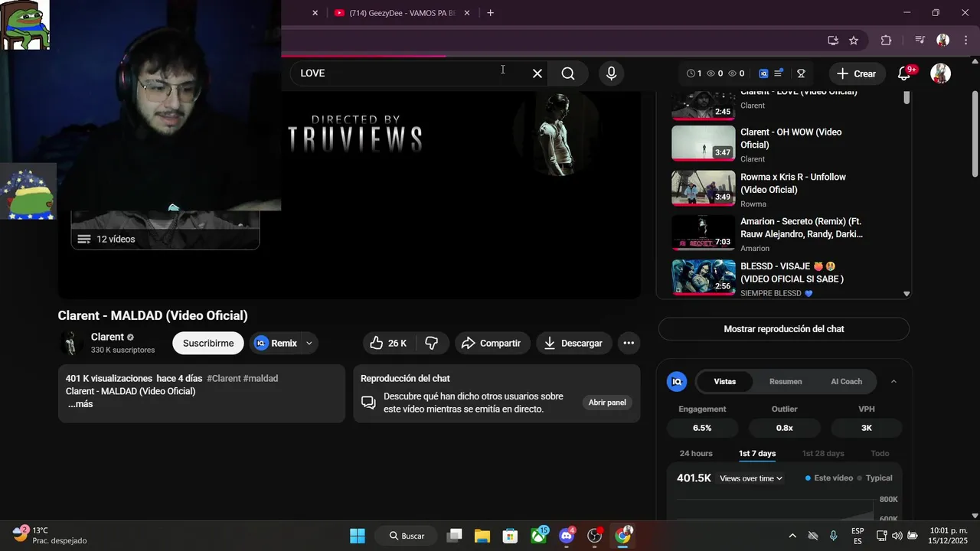Show hidden tray icons chevron
Viewport: 980px width, 551px height.
click(792, 536)
